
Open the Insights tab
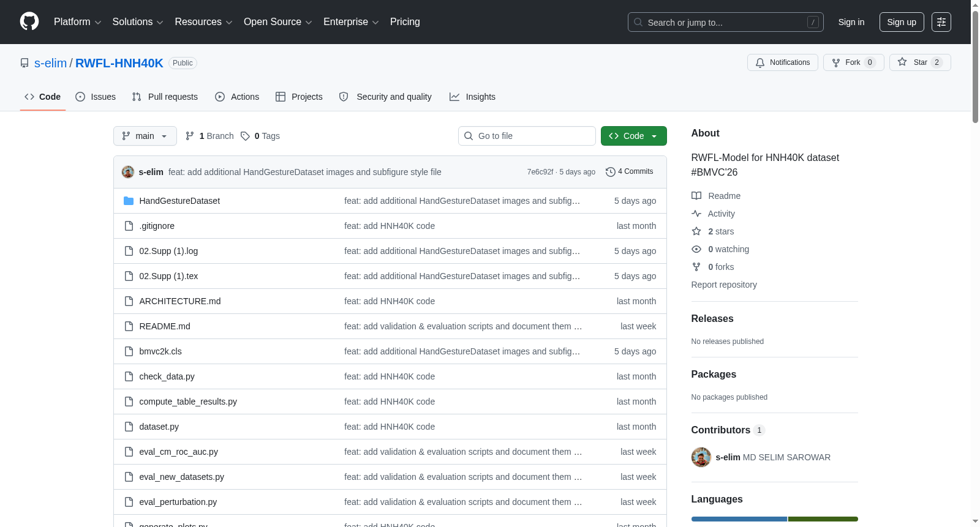pyautogui.click(x=472, y=97)
